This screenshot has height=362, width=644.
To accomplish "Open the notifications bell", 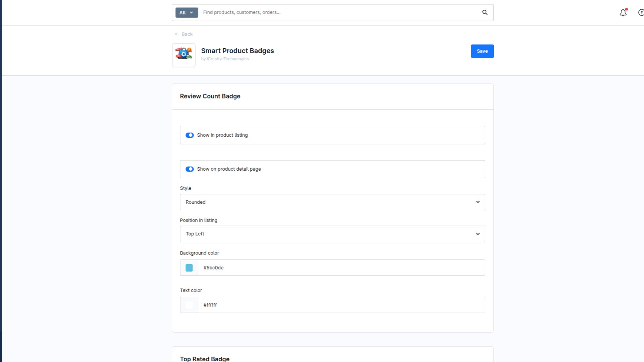I will tap(623, 12).
